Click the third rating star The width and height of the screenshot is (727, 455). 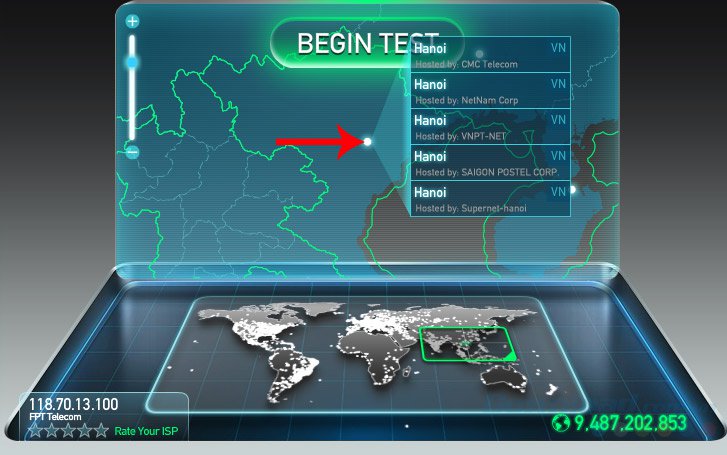click(x=68, y=431)
